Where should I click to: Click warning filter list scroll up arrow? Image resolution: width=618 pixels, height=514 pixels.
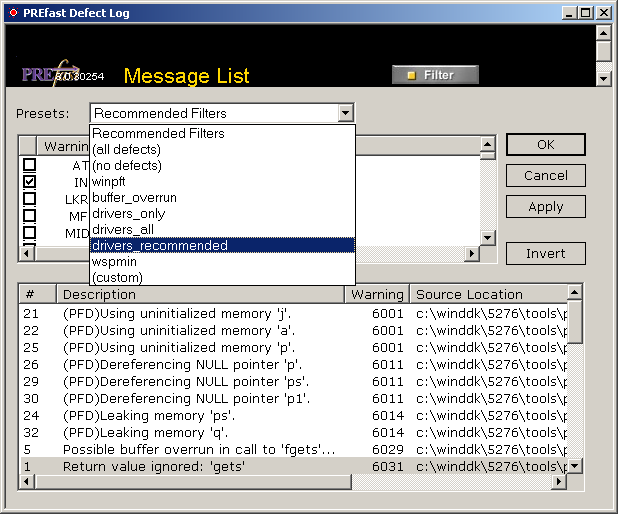(488, 144)
